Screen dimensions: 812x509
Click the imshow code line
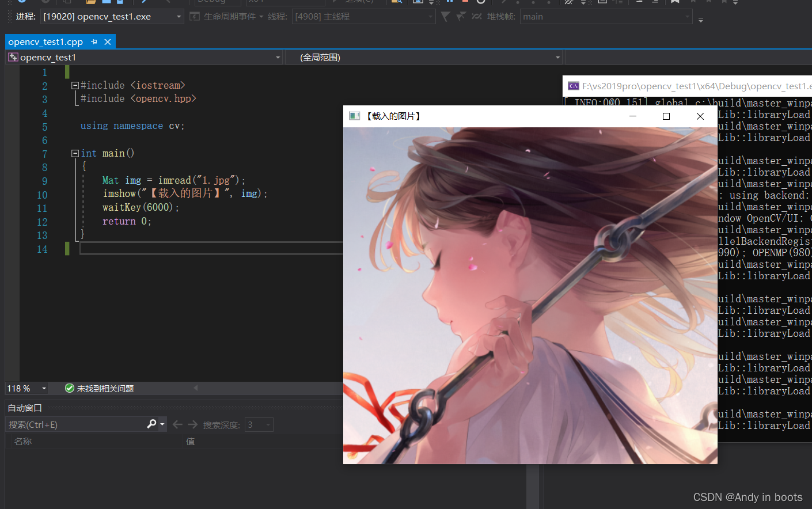185,193
